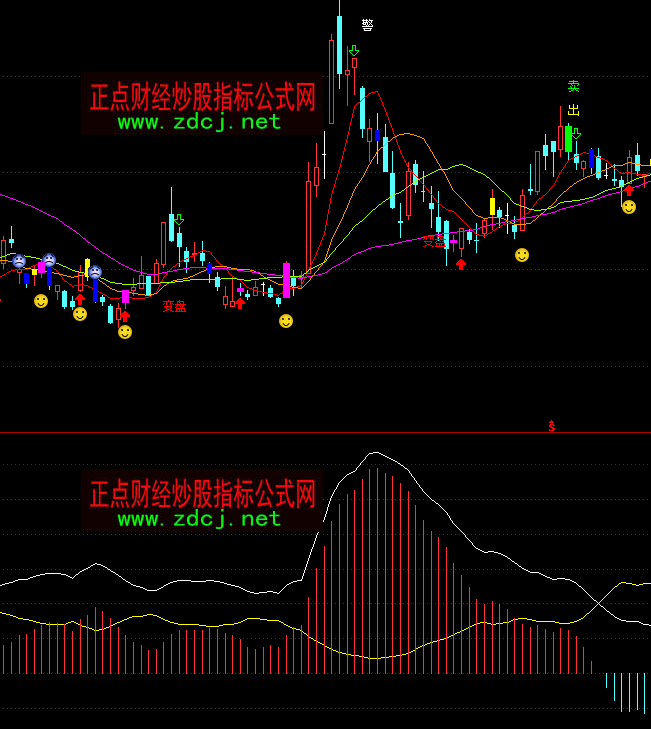Click the smiley face at far right edge
651x729 pixels.
(x=628, y=207)
